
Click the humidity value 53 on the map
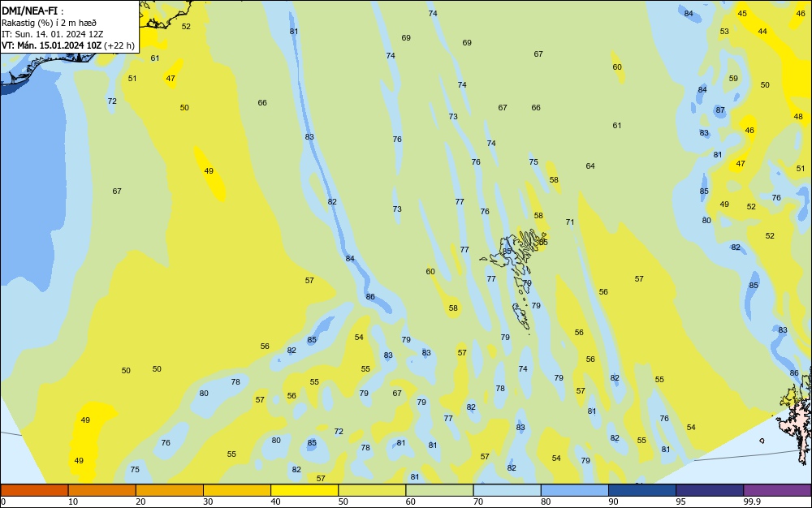(x=724, y=32)
